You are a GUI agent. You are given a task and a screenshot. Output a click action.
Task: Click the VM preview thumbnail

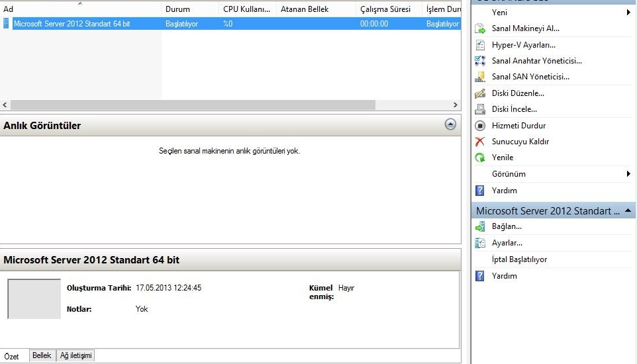[34, 298]
